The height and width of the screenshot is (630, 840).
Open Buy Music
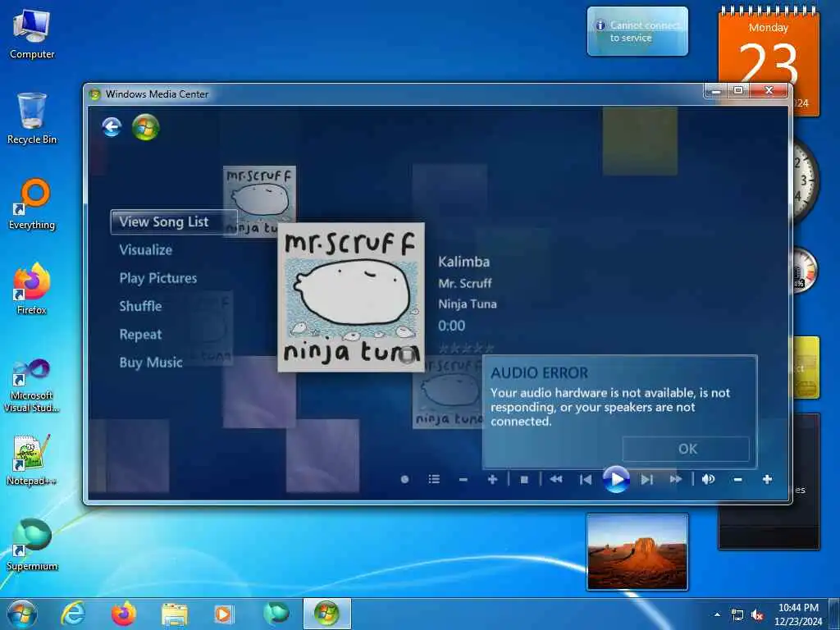[x=151, y=363]
